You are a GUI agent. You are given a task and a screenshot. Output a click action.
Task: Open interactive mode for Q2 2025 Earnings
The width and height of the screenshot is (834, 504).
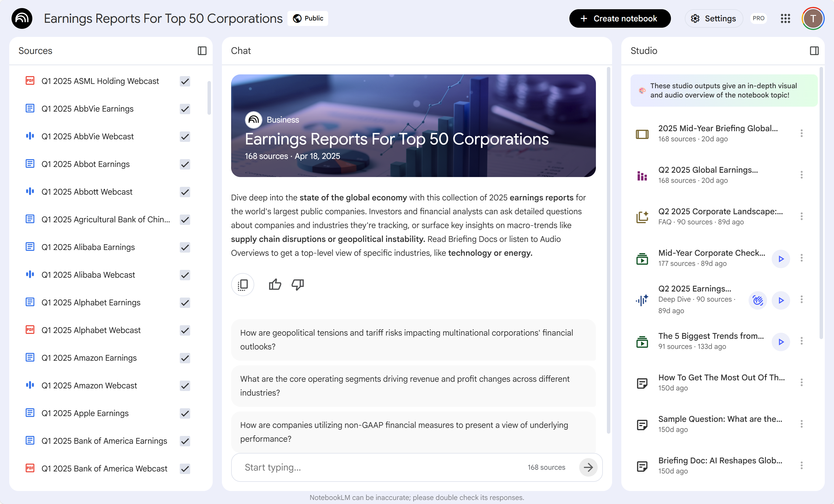click(x=758, y=300)
